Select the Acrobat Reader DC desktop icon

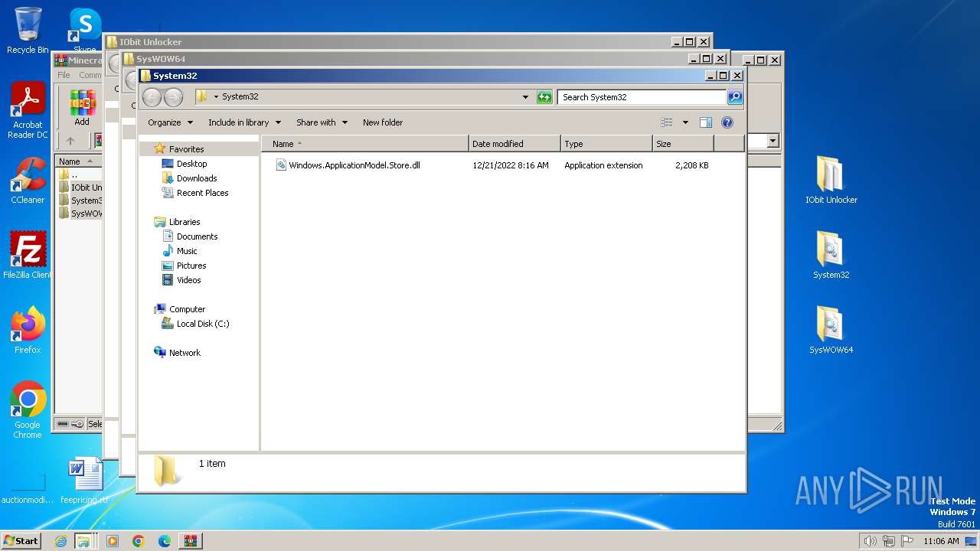[x=28, y=111]
